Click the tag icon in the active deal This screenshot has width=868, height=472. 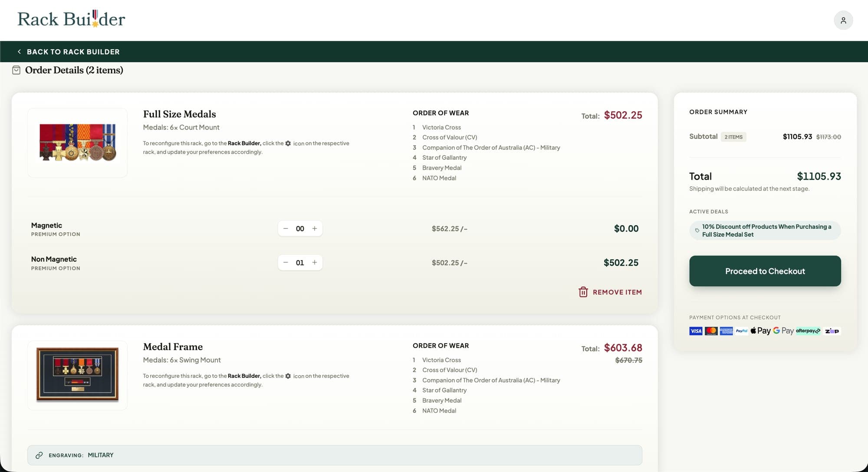point(697,231)
